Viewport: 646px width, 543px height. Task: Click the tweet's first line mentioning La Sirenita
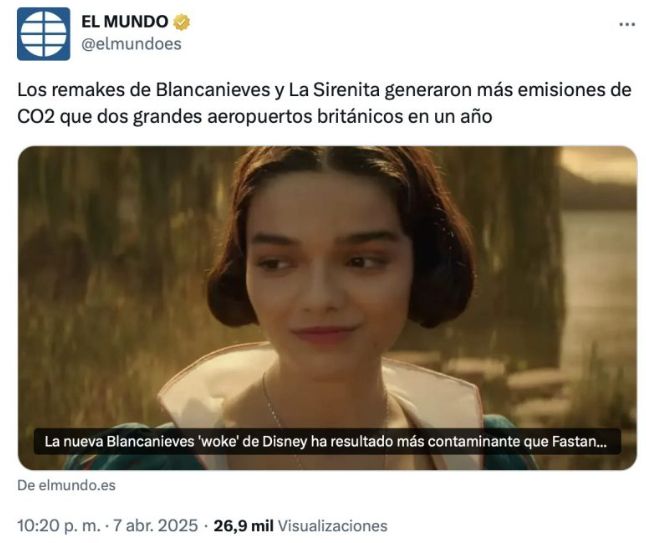[x=324, y=90]
